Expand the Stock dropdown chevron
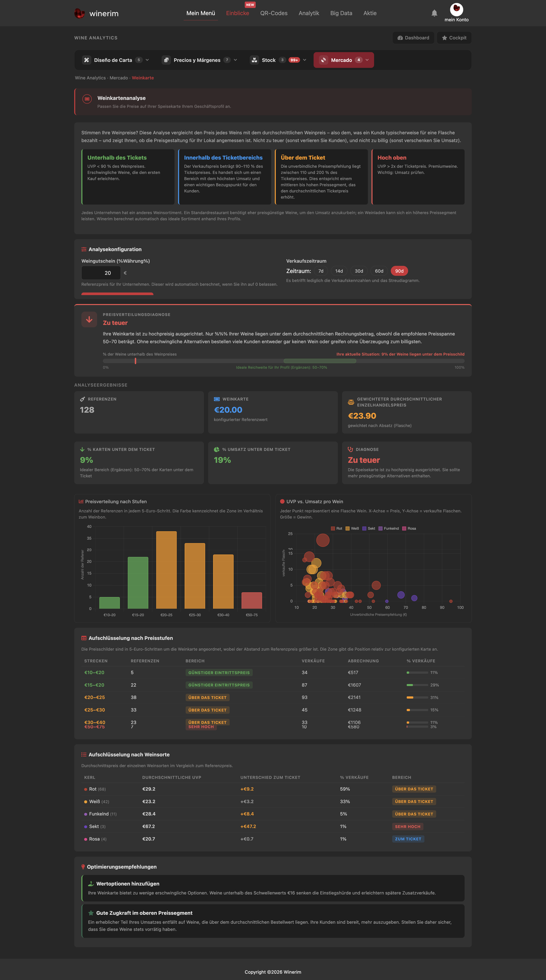This screenshot has width=546, height=980. click(305, 60)
